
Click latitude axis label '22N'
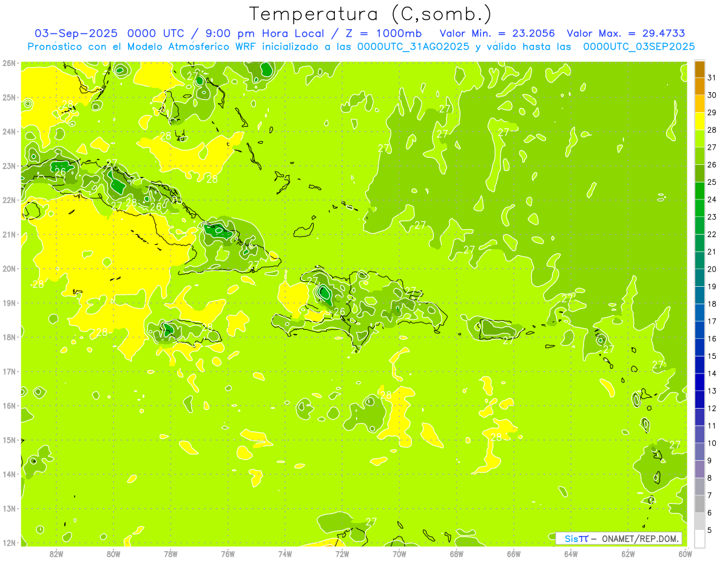9,200
